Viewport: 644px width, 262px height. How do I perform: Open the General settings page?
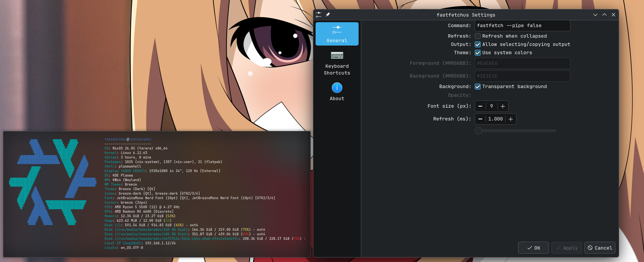337,34
